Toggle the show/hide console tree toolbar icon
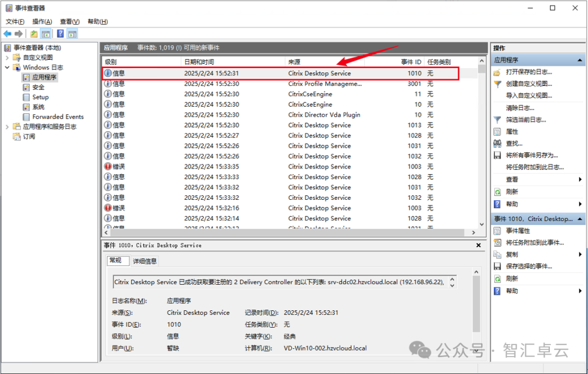Image resolution: width=588 pixels, height=374 pixels. click(x=46, y=34)
